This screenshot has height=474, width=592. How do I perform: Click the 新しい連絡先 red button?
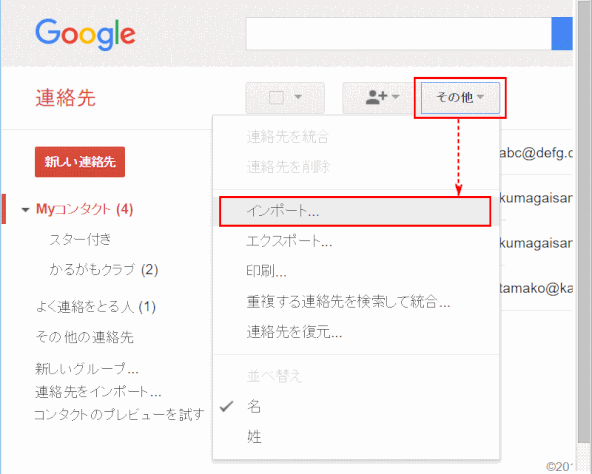click(x=80, y=162)
